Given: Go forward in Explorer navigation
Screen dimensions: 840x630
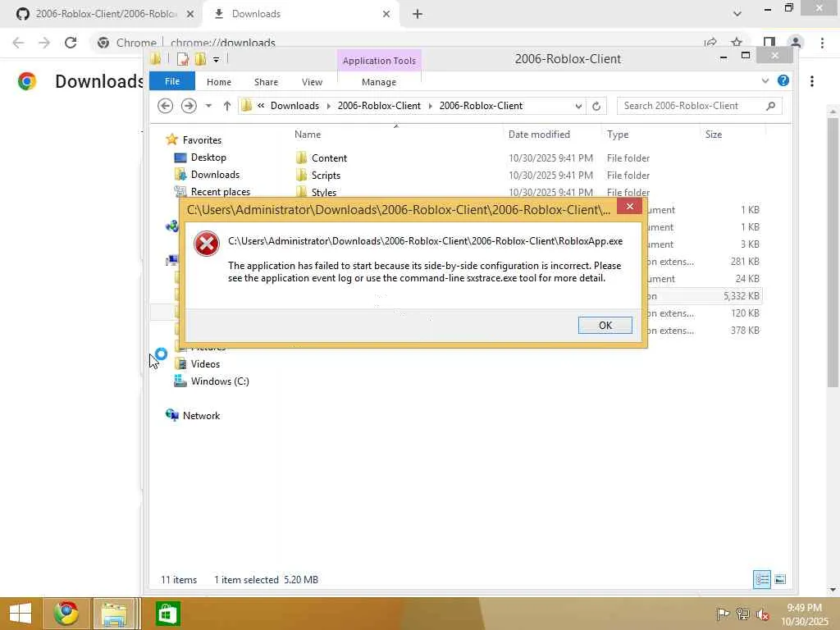Looking at the screenshot, I should coord(189,106).
